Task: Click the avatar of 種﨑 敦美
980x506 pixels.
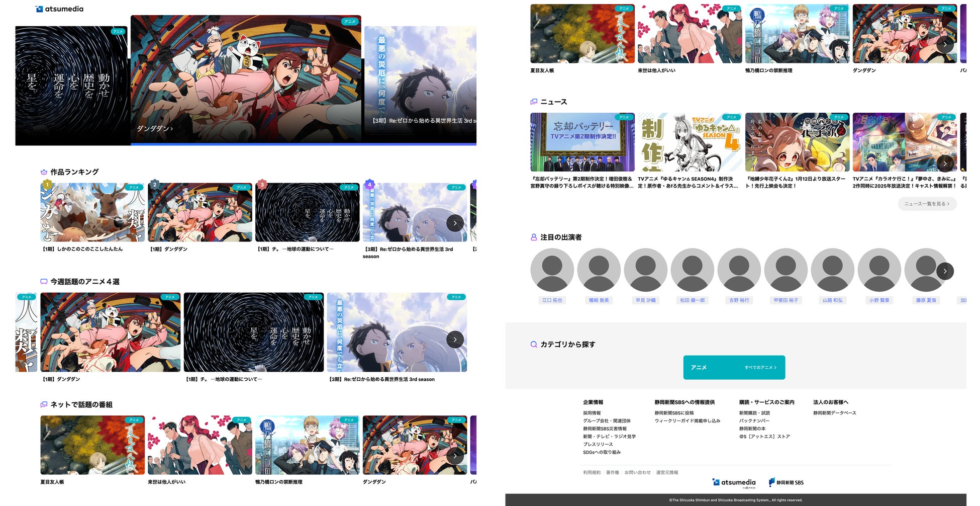Action: [599, 270]
